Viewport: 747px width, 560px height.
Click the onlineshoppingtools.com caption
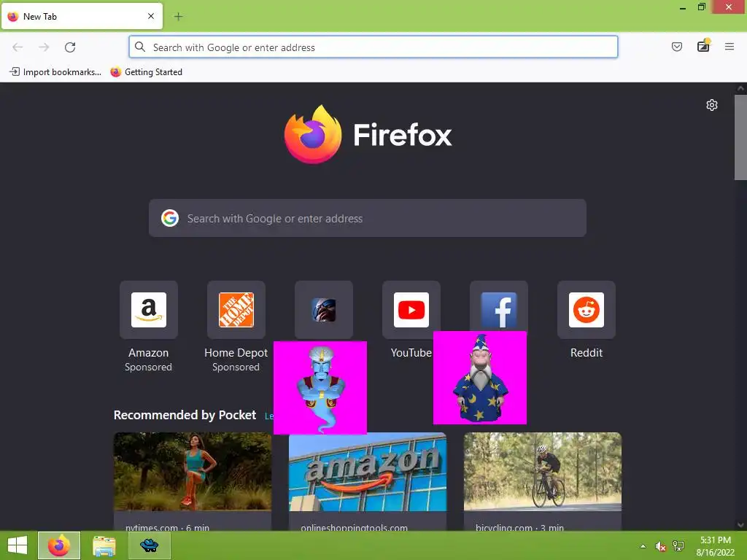[x=354, y=527]
